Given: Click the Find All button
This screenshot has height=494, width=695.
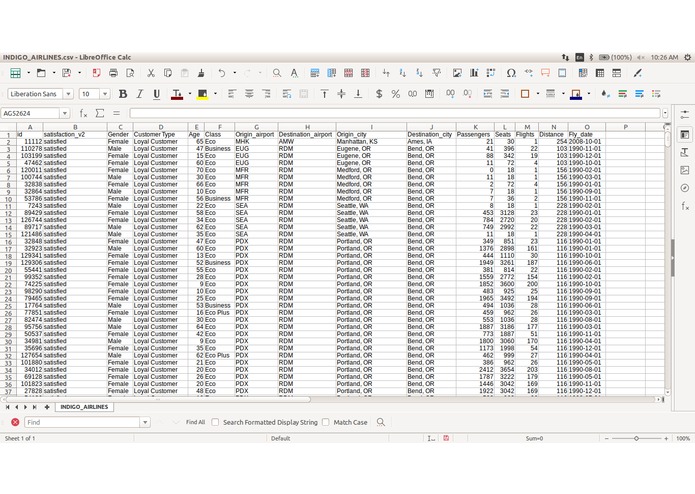Looking at the screenshot, I should point(195,422).
